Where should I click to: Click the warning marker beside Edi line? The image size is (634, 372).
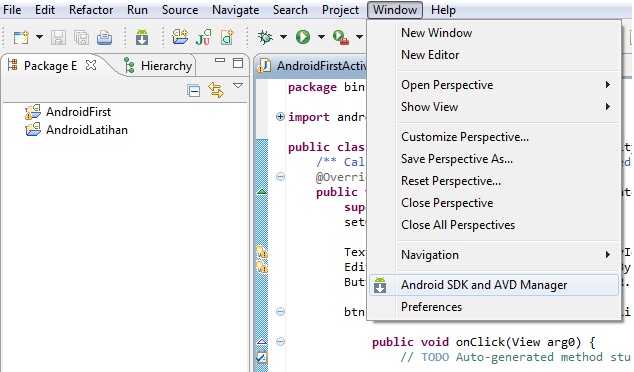262,267
